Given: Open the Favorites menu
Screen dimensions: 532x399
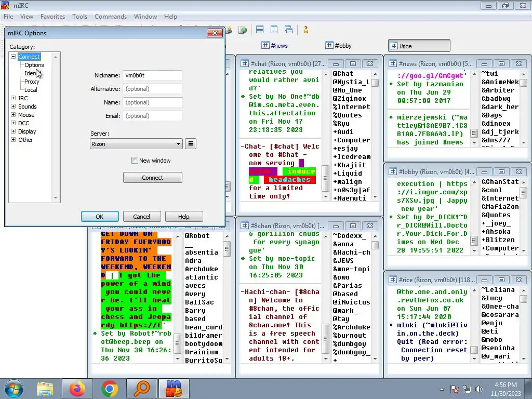Looking at the screenshot, I should [52, 16].
